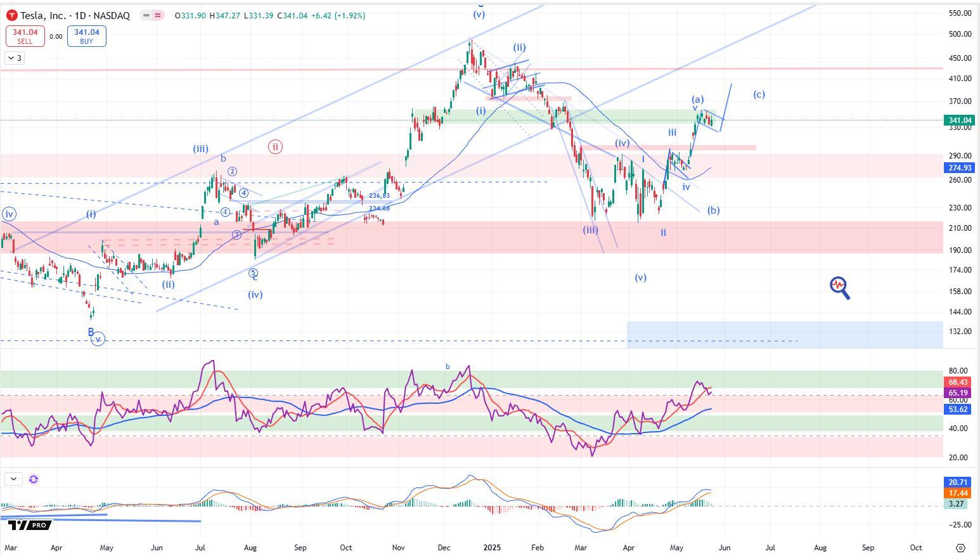Click the -25.00 MACD scale label
Screen dimensions: 980x556
tap(960, 525)
